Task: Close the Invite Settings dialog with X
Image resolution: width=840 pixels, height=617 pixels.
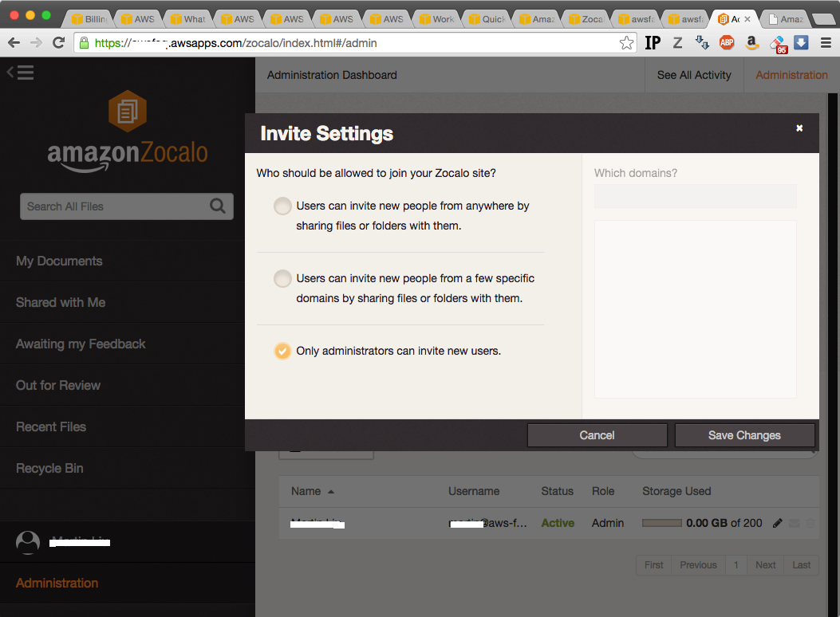Action: pos(799,128)
